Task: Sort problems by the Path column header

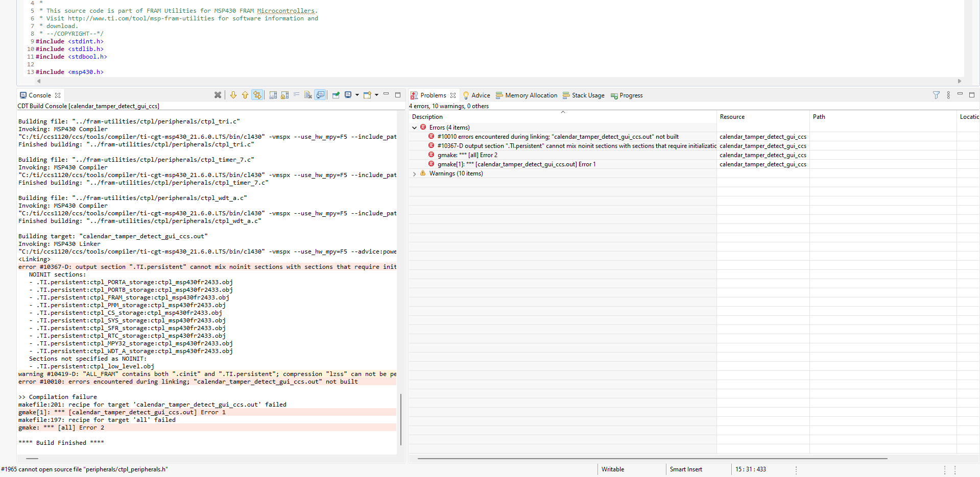Action: tap(883, 117)
